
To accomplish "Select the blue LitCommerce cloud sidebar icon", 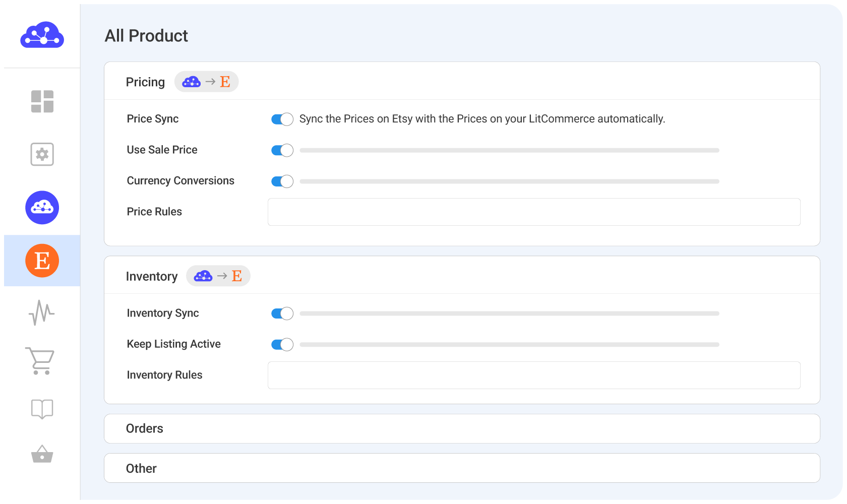I will pos(42,208).
